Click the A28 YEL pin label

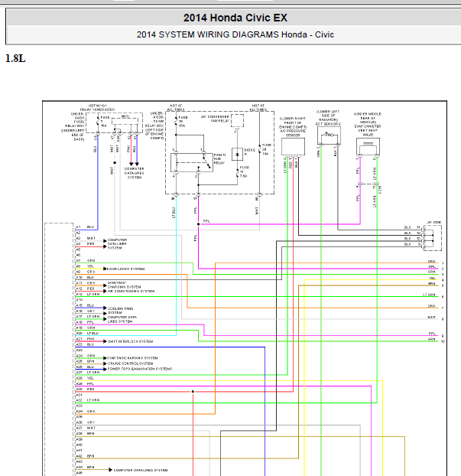click(85, 378)
